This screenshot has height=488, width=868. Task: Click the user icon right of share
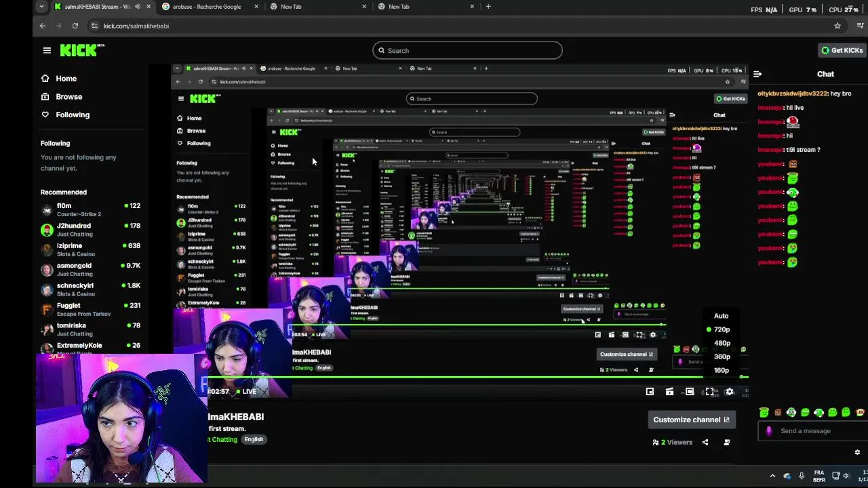click(x=727, y=443)
